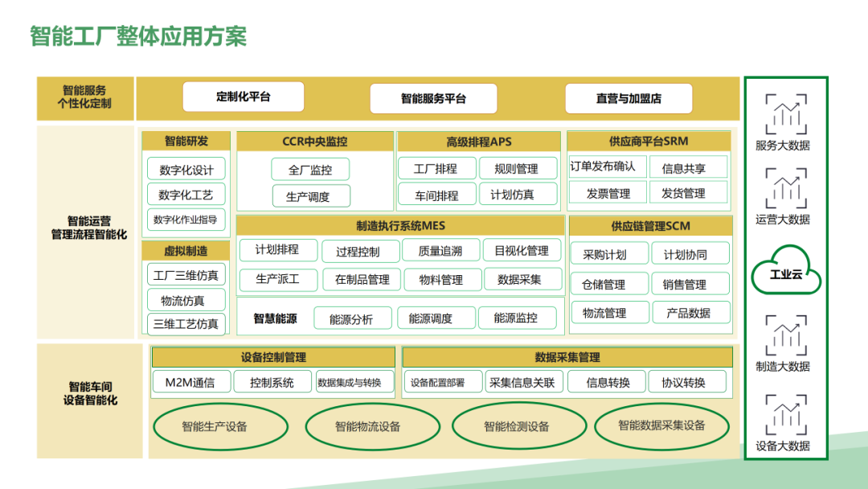868x489 pixels.
Task: Click the 生产调度 box
Action: 310,196
